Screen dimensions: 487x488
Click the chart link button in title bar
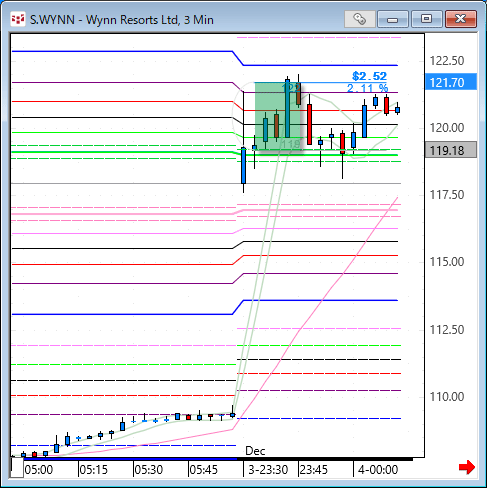tap(359, 19)
